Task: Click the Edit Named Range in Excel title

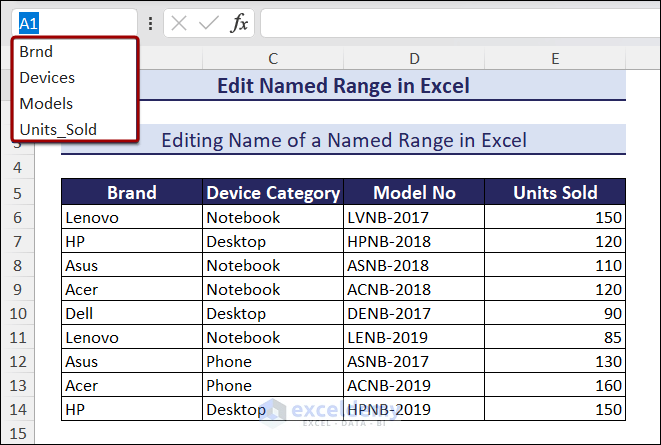Action: [343, 86]
